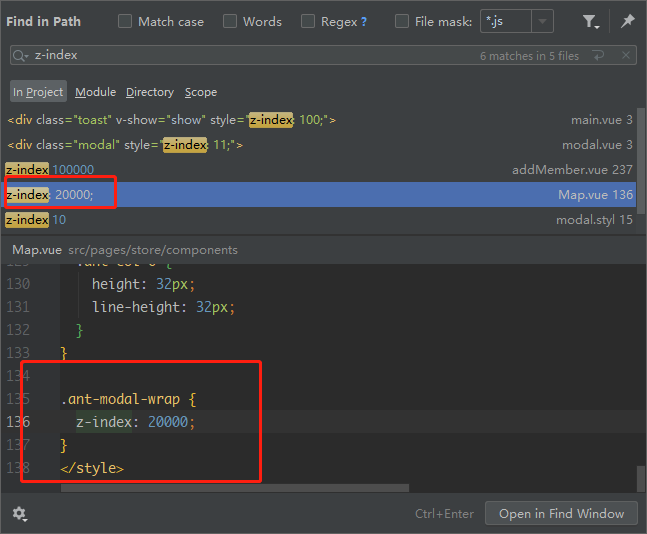647x534 pixels.
Task: Select the addMember.vue 237 result
Action: (x=320, y=170)
